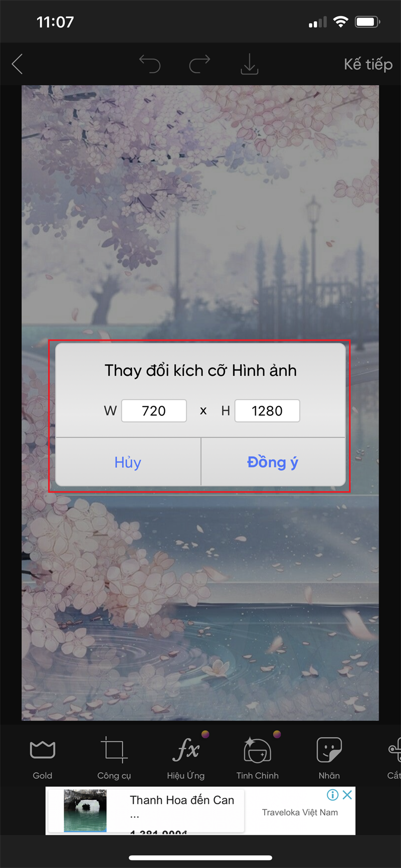Tap the home indicator bar

click(x=200, y=857)
